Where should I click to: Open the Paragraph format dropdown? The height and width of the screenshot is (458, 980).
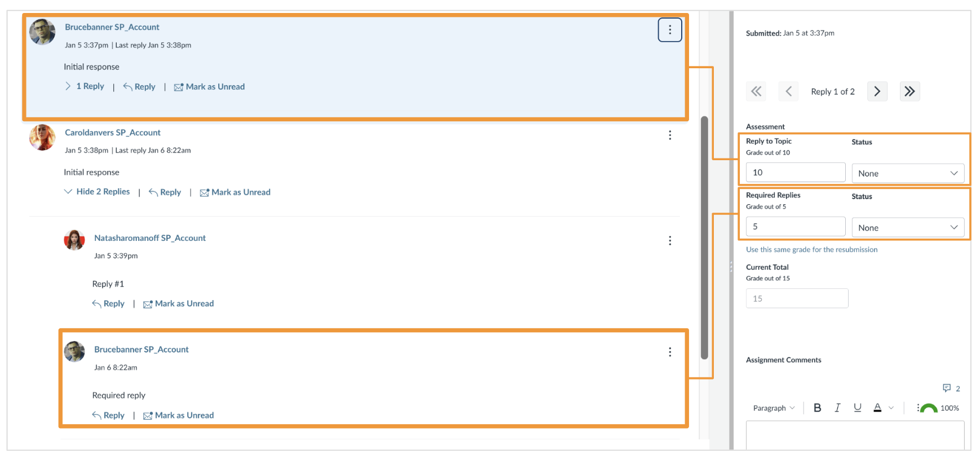point(773,407)
